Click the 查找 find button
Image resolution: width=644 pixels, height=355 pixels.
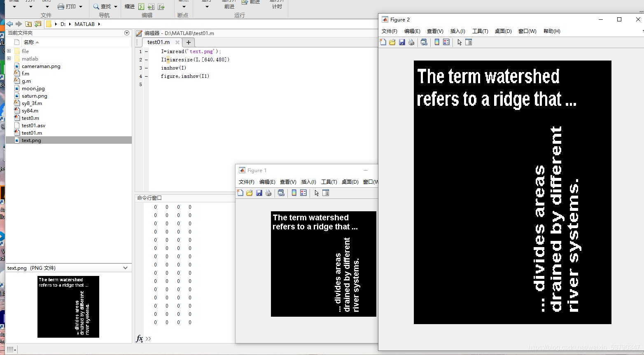pyautogui.click(x=103, y=7)
